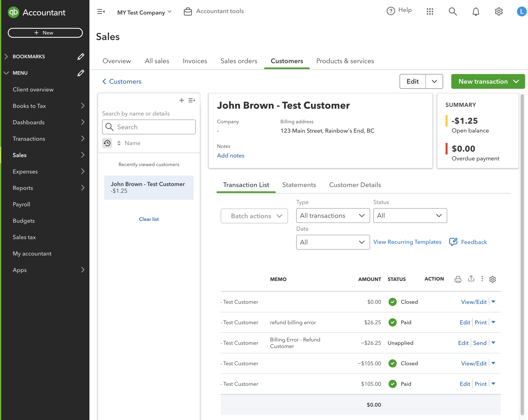528x420 pixels.
Task: Open action arrow for $26.25 Paid row
Action: coord(494,322)
